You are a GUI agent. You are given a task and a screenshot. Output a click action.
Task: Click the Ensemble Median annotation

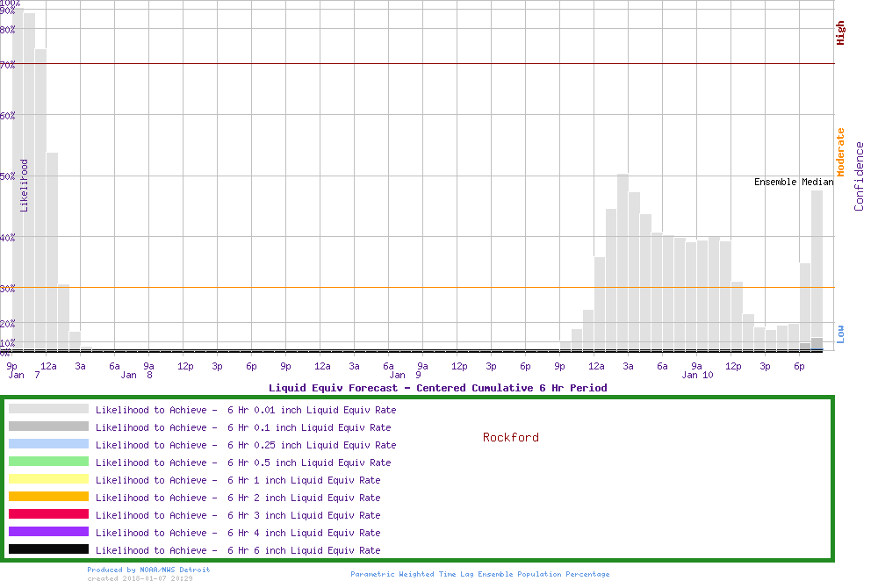click(794, 183)
